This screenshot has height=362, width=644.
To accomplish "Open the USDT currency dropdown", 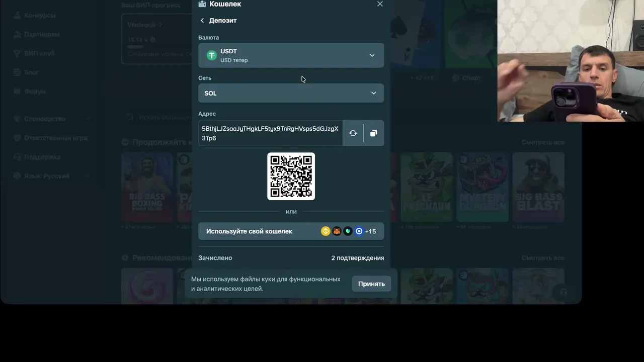I will pos(291,55).
